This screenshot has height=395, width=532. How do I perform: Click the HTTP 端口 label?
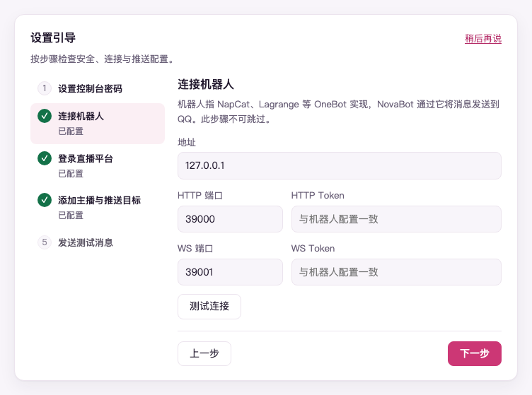[x=200, y=196]
